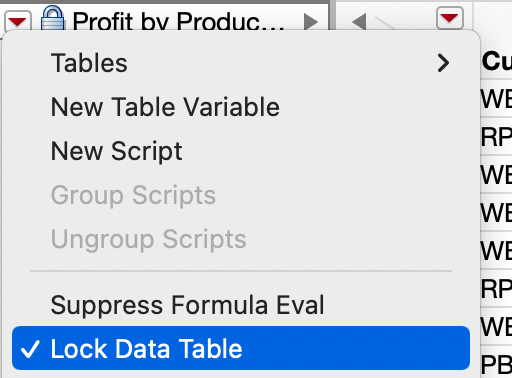This screenshot has width=512, height=378.
Task: Select the first RP cell in the column
Action: point(497,137)
